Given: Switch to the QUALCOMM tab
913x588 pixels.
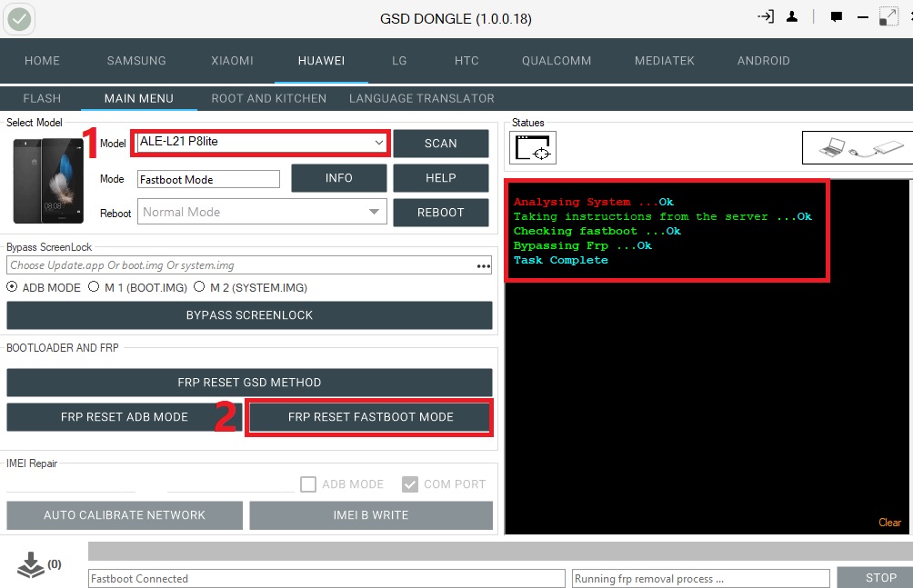Looking at the screenshot, I should pyautogui.click(x=557, y=61).
